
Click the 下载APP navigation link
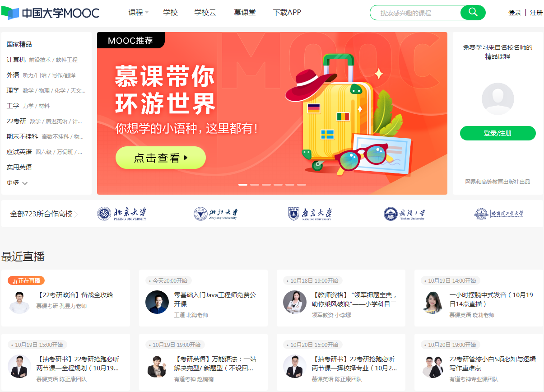[x=287, y=13]
